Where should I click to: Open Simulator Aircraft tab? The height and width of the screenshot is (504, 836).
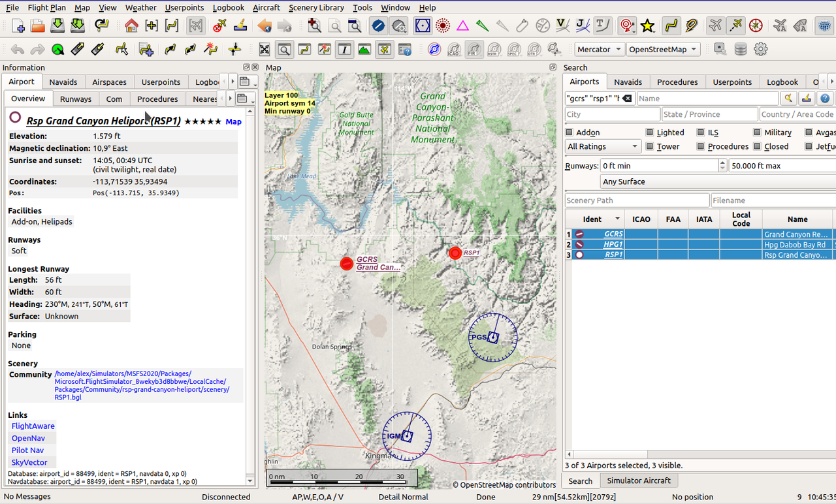639,481
